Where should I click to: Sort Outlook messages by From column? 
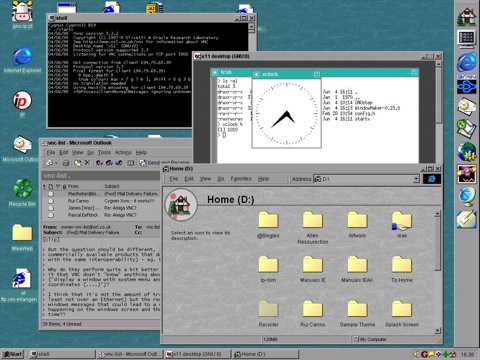85,186
